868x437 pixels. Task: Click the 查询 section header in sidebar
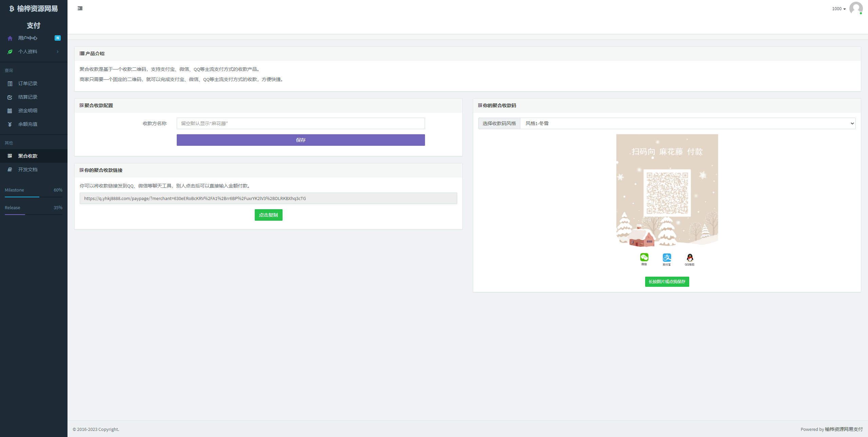tap(9, 71)
